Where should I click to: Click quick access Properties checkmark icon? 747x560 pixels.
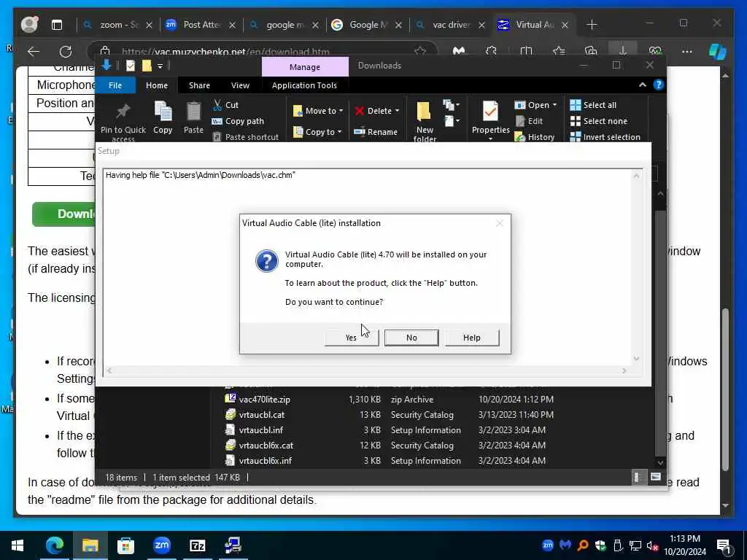[x=131, y=66]
